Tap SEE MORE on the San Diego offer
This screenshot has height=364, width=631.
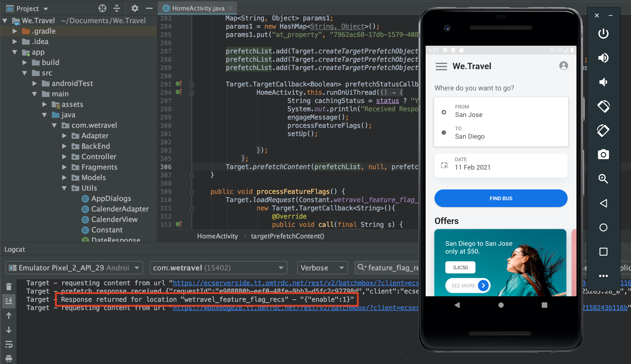click(x=467, y=286)
